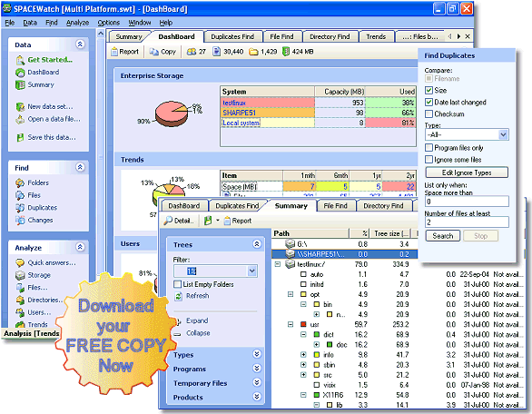The height and width of the screenshot is (414, 532).
Task: Click the red square beside usr folder
Action: [x=303, y=324]
